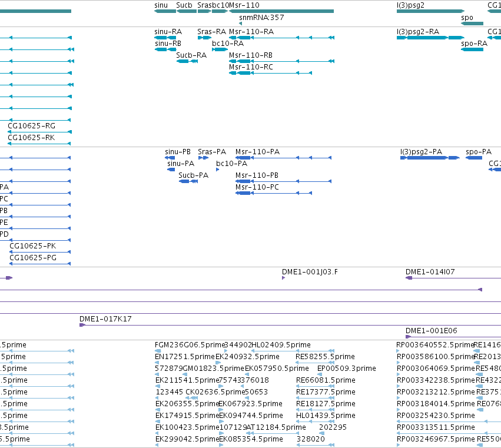Image resolution: width=501 pixels, height=448 pixels.
Task: Select EST EK211541.5prime
Action: (x=187, y=380)
